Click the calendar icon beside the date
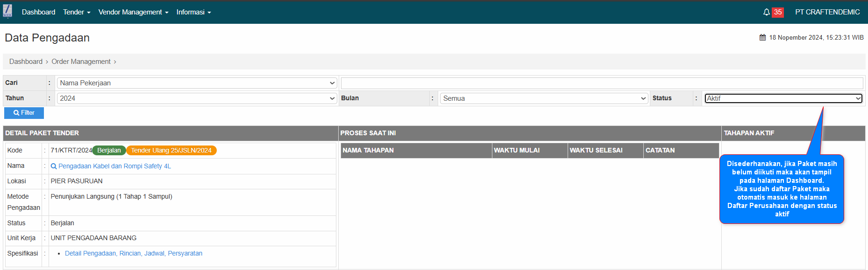The height and width of the screenshot is (270, 868). (x=762, y=37)
